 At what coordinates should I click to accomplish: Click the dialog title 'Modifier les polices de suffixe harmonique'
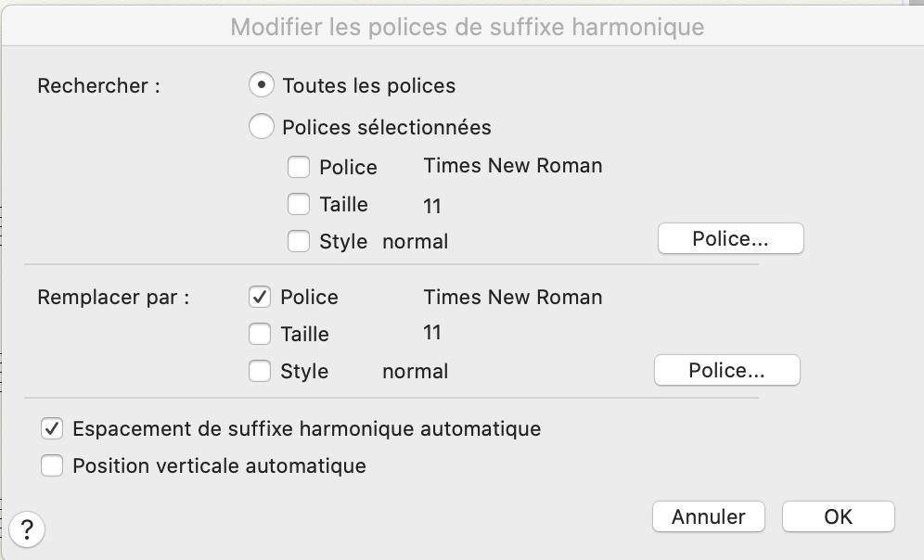467,27
